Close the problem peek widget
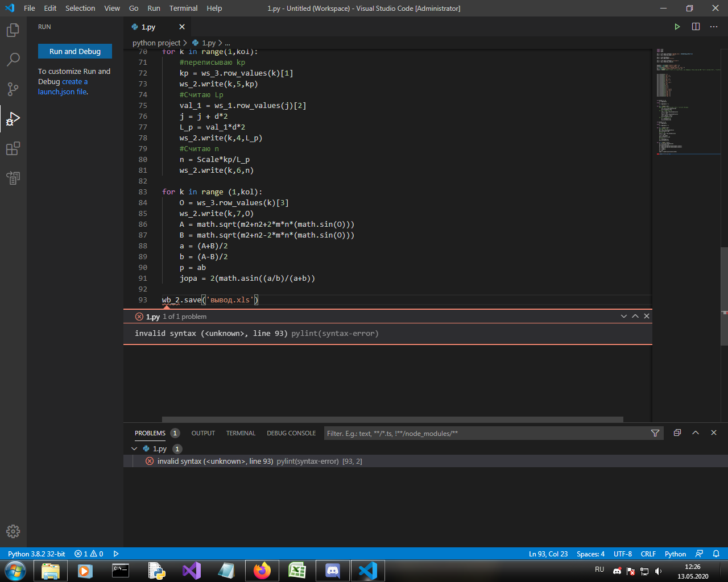 point(647,316)
